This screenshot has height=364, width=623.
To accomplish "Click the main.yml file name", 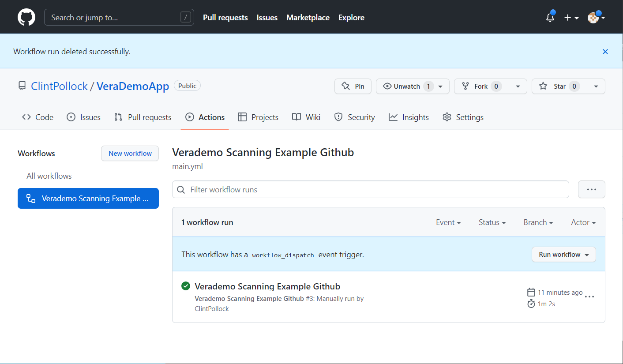I will tap(188, 166).
